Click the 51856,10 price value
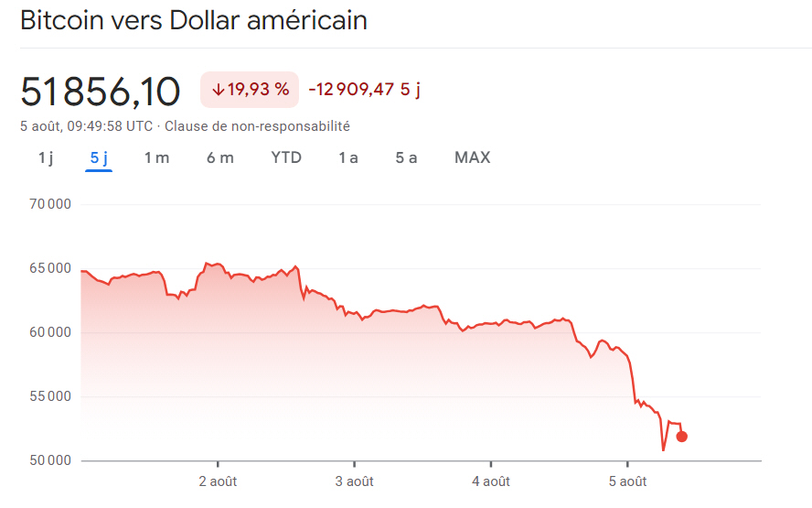Screen dimensions: 812x508 [x=101, y=92]
